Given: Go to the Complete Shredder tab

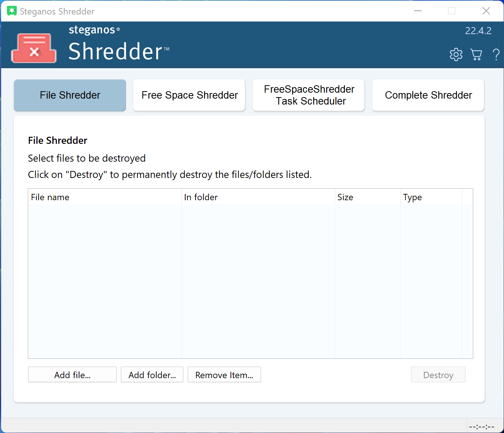Looking at the screenshot, I should 428,95.
